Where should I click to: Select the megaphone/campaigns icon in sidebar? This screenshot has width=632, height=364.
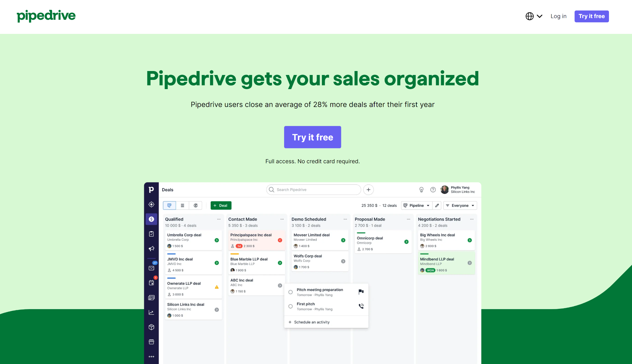pos(151,248)
